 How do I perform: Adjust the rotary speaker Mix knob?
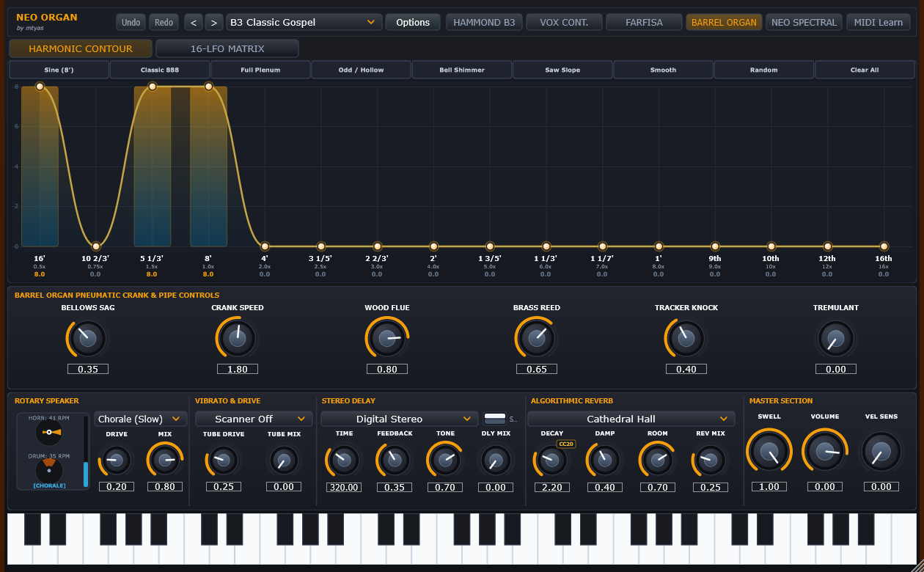[165, 461]
